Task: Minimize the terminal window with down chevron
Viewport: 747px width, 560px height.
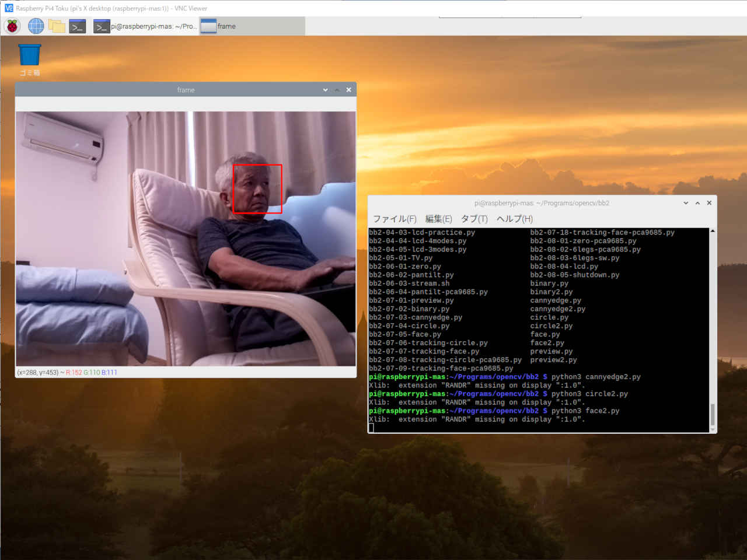Action: 686,203
